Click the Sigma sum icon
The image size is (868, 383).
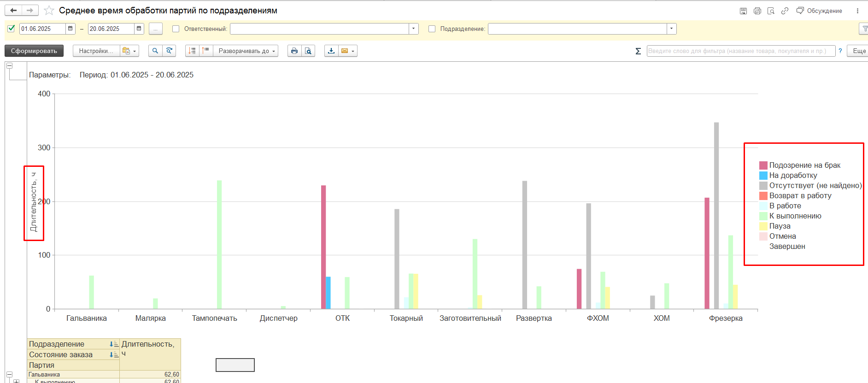click(638, 51)
